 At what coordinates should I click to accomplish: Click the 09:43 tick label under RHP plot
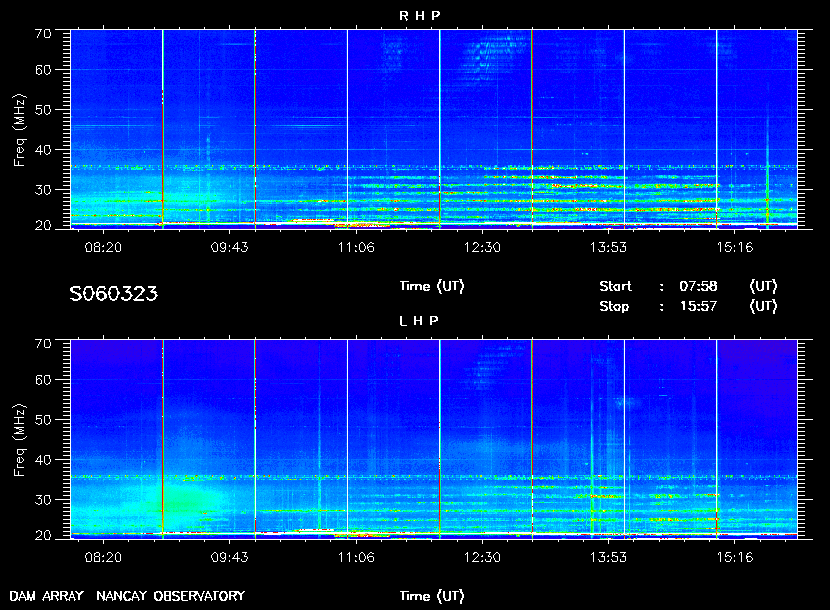pos(229,247)
